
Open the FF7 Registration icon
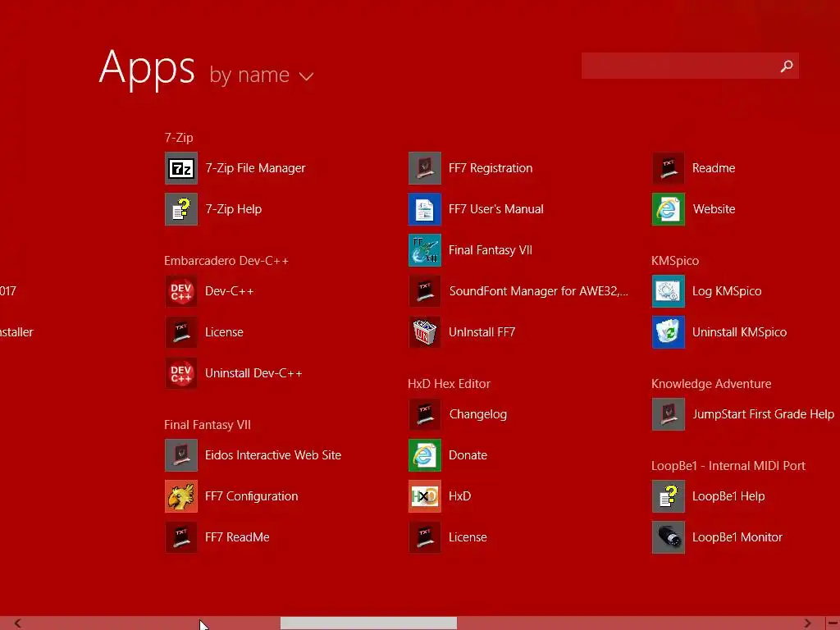click(425, 168)
